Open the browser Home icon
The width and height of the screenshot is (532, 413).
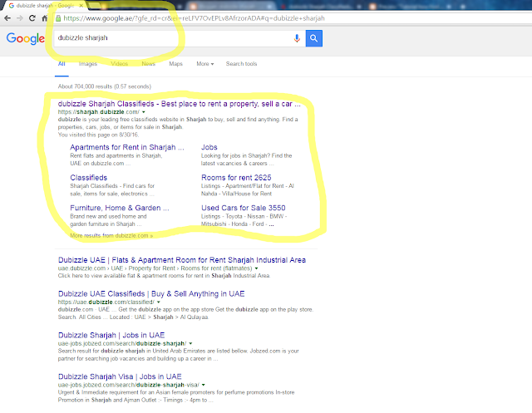[45, 18]
